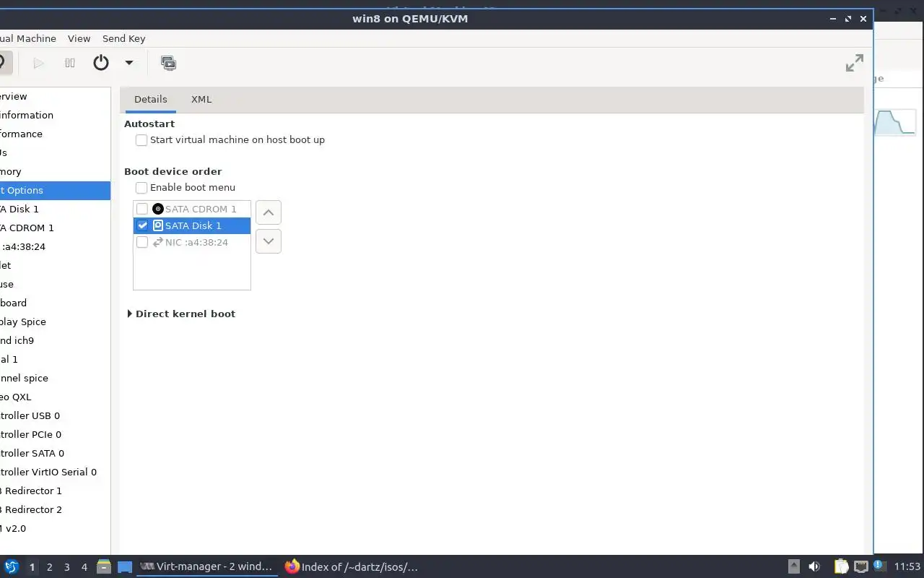Viewport: 924px width, 578px height.
Task: Click the fullscreen expand arrows icon
Action: pyautogui.click(x=855, y=63)
